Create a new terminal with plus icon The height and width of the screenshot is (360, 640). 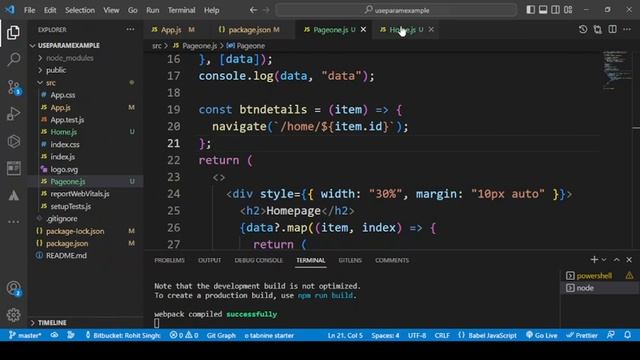[x=594, y=260]
